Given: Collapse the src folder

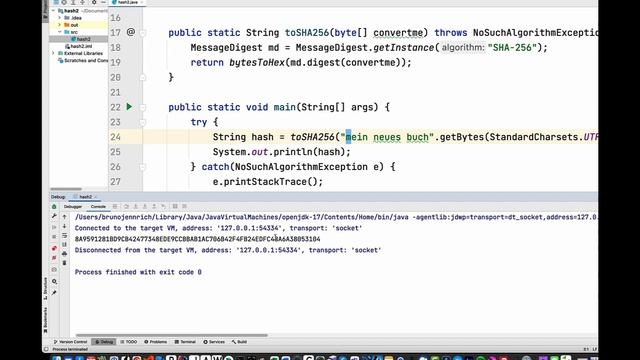Looking at the screenshot, I should point(60,32).
